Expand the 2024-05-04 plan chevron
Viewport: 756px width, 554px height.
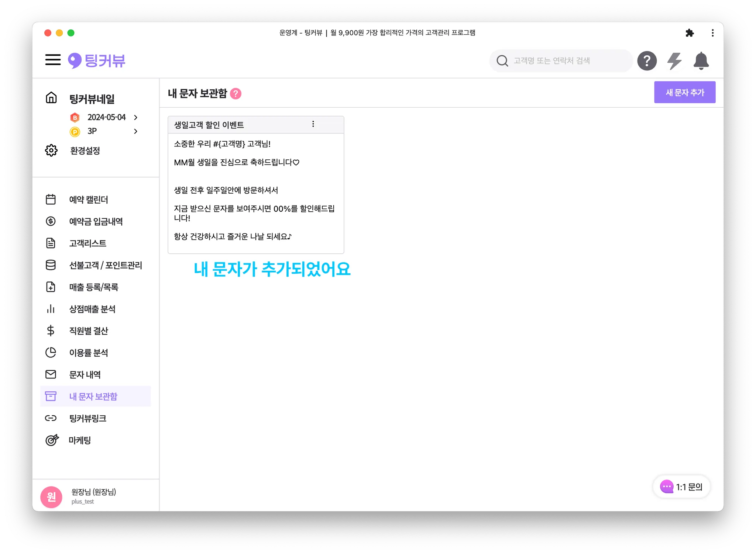tap(136, 117)
